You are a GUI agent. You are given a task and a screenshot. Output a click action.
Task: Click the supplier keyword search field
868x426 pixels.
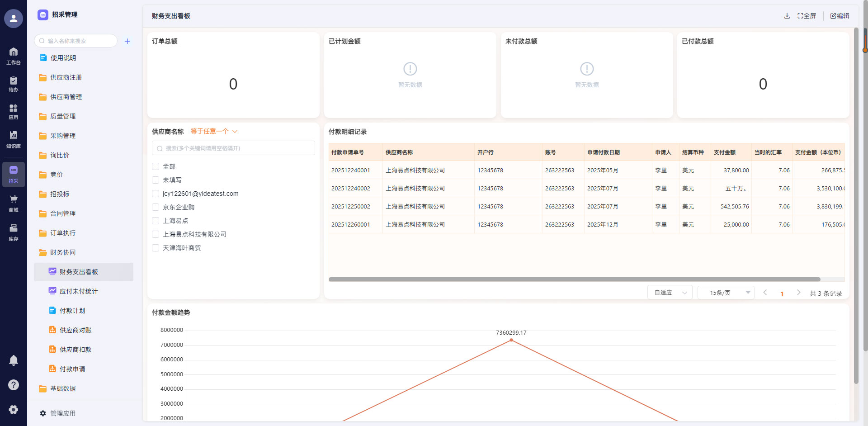pyautogui.click(x=233, y=148)
